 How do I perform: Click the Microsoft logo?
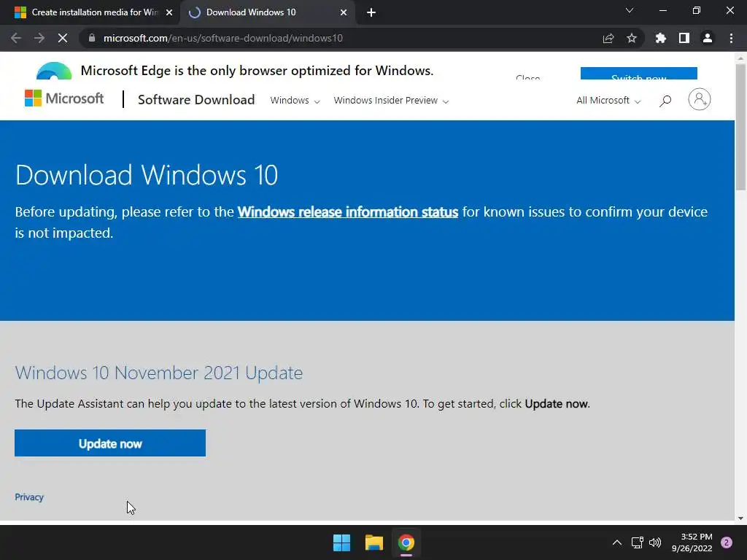tap(64, 98)
